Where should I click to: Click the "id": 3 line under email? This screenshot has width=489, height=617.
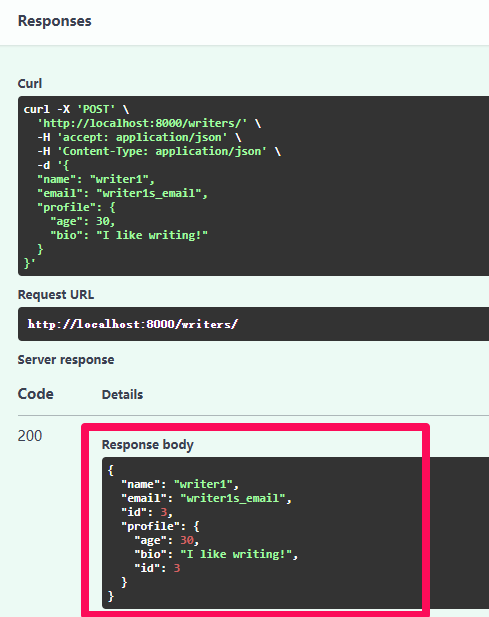[x=147, y=512]
